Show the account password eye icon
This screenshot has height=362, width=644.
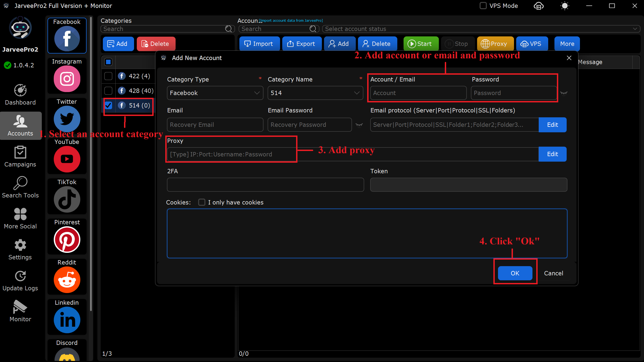pyautogui.click(x=564, y=93)
